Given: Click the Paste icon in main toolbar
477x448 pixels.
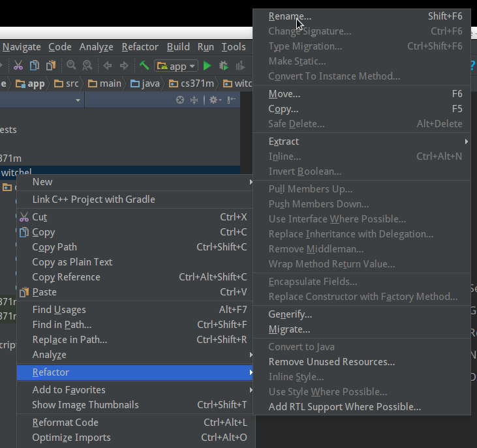Looking at the screenshot, I should (x=50, y=65).
